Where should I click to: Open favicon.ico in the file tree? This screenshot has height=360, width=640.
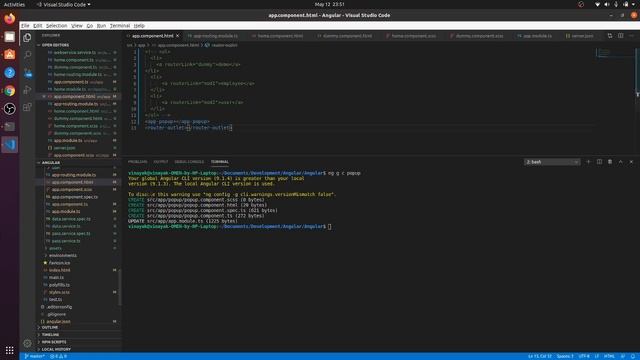coord(60,263)
